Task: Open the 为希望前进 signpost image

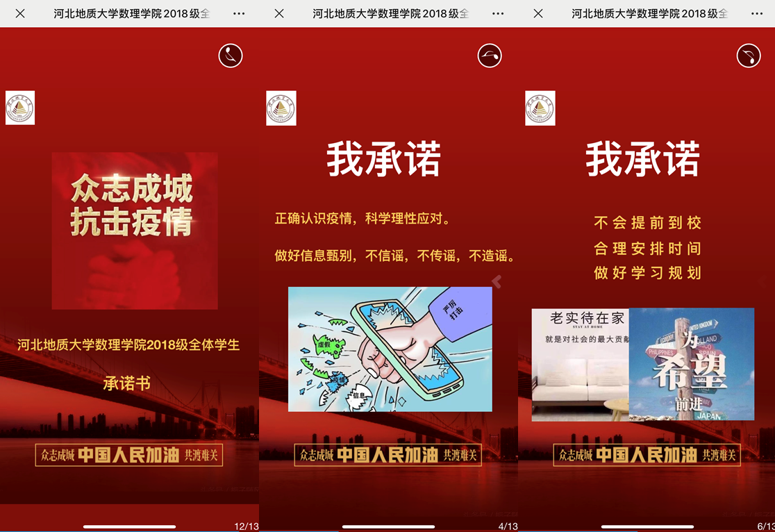Action: pos(691,365)
